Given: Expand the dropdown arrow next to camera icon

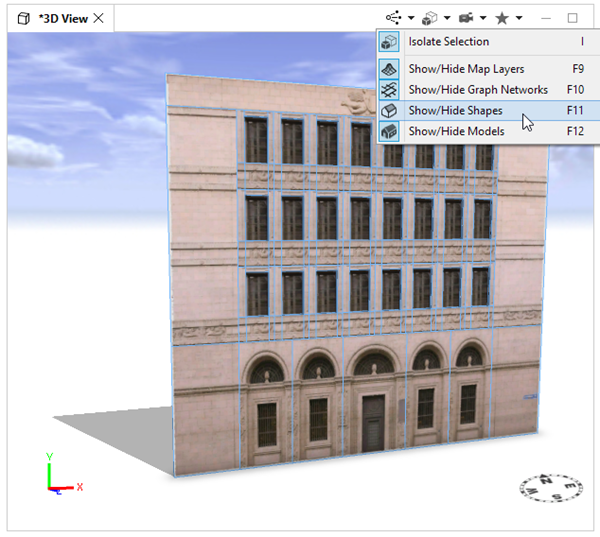Looking at the screenshot, I should (484, 18).
